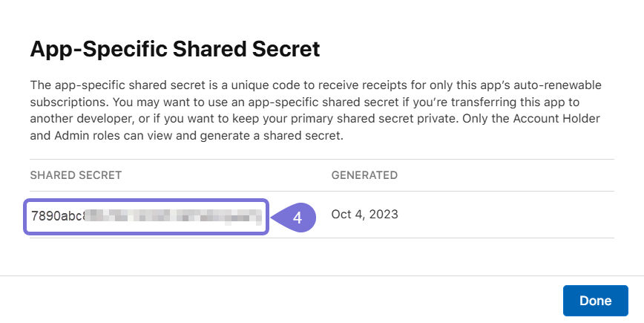
Task: Select the visible 7890abc secret prefix
Action: pos(56,216)
